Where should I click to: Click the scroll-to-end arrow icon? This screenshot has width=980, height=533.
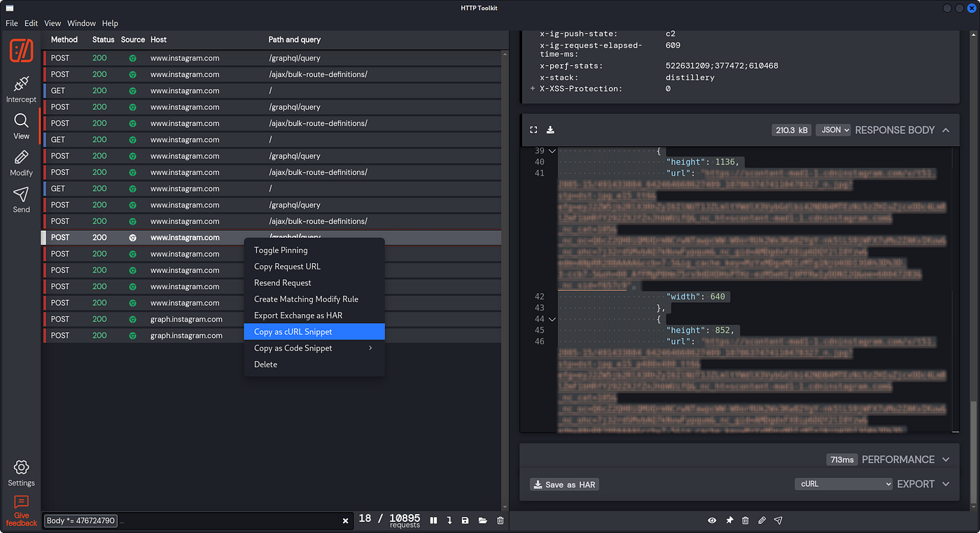[449, 520]
